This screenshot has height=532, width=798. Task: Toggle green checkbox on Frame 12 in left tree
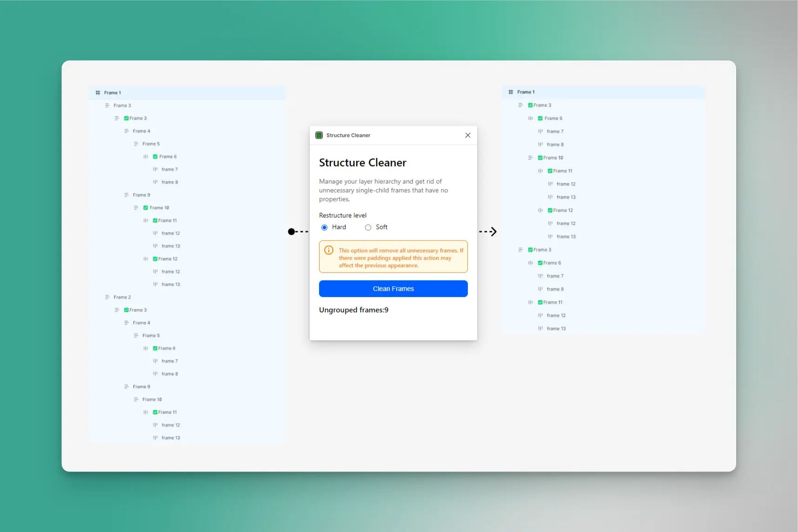click(155, 259)
